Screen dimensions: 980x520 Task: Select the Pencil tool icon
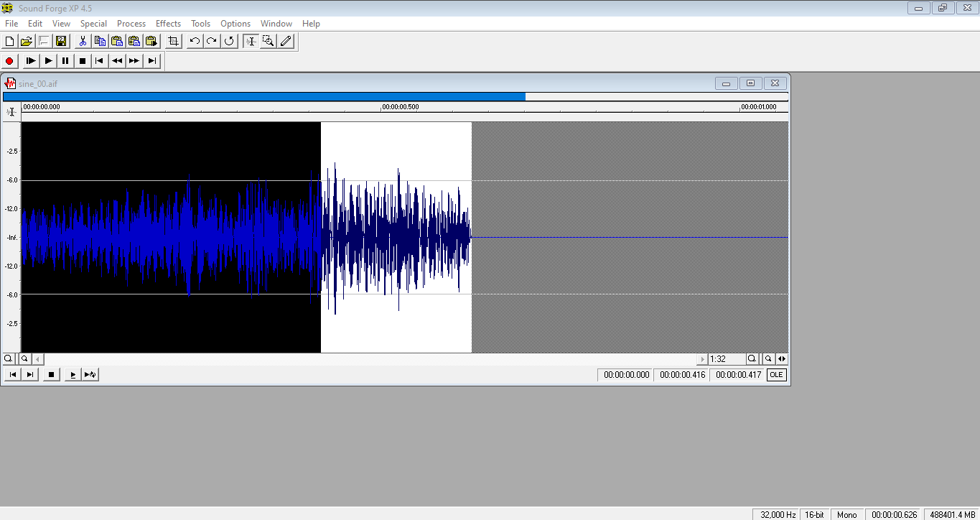(x=286, y=41)
